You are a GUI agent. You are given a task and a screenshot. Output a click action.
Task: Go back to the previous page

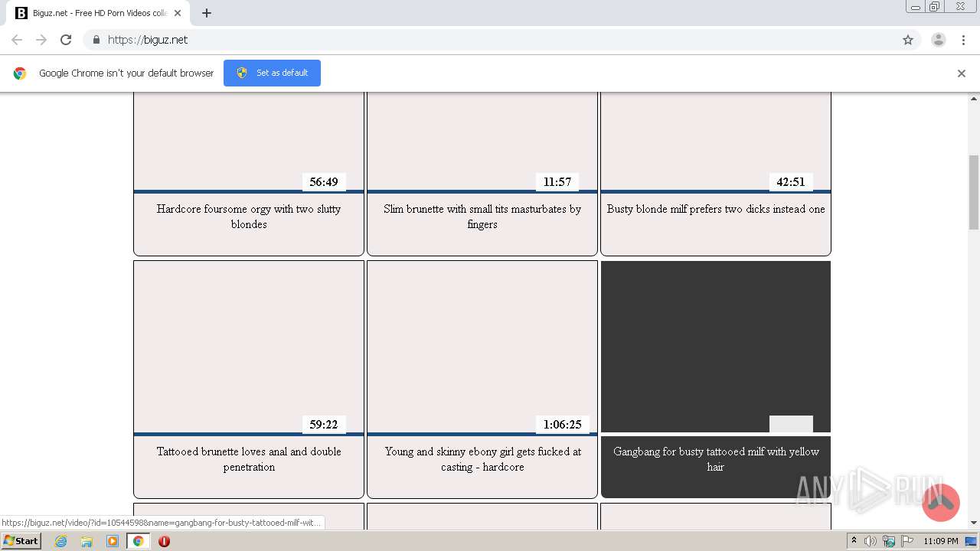[17, 40]
